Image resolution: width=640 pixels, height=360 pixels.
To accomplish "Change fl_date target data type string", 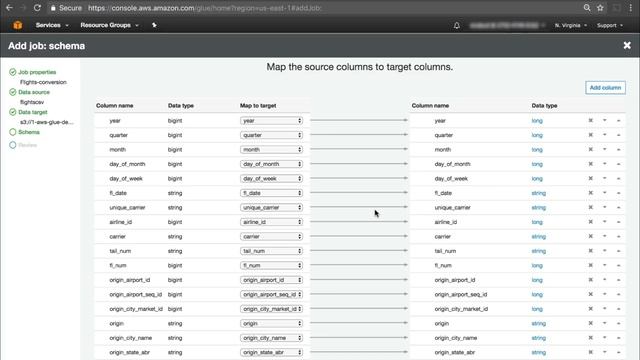I will click(x=538, y=193).
